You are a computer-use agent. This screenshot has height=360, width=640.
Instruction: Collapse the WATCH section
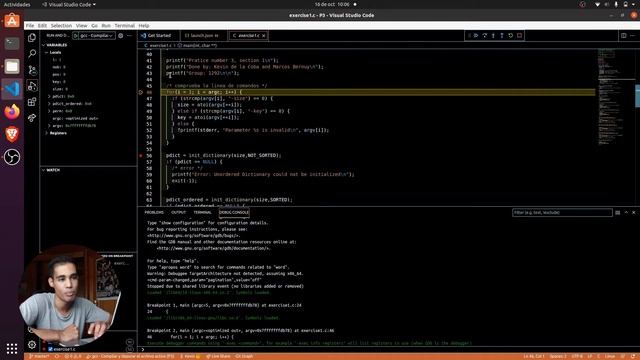[52, 170]
